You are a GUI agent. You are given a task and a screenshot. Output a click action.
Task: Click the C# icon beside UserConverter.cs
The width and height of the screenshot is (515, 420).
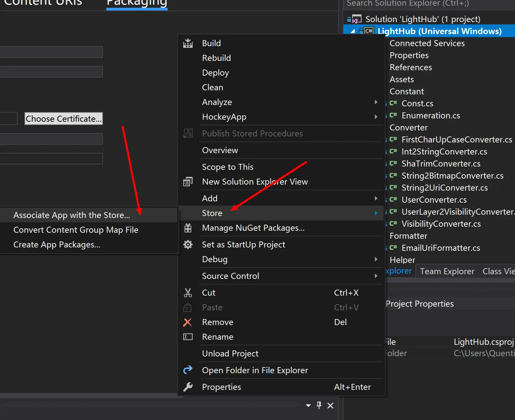coord(393,200)
